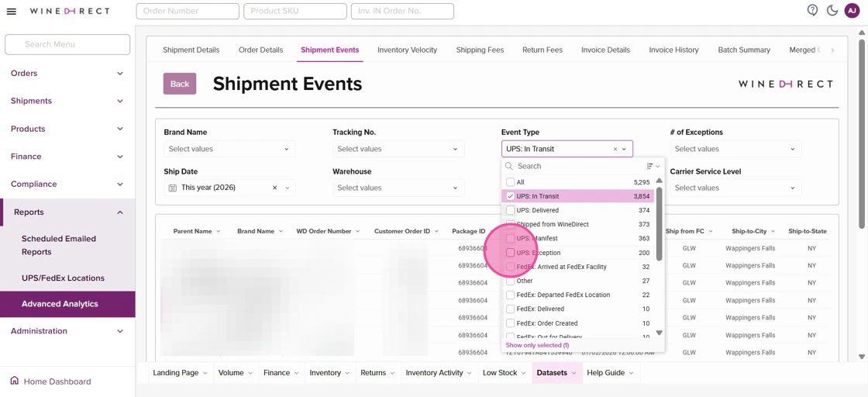The width and height of the screenshot is (868, 397).
Task: Open Brand Name column header chevron
Action: (281, 231)
